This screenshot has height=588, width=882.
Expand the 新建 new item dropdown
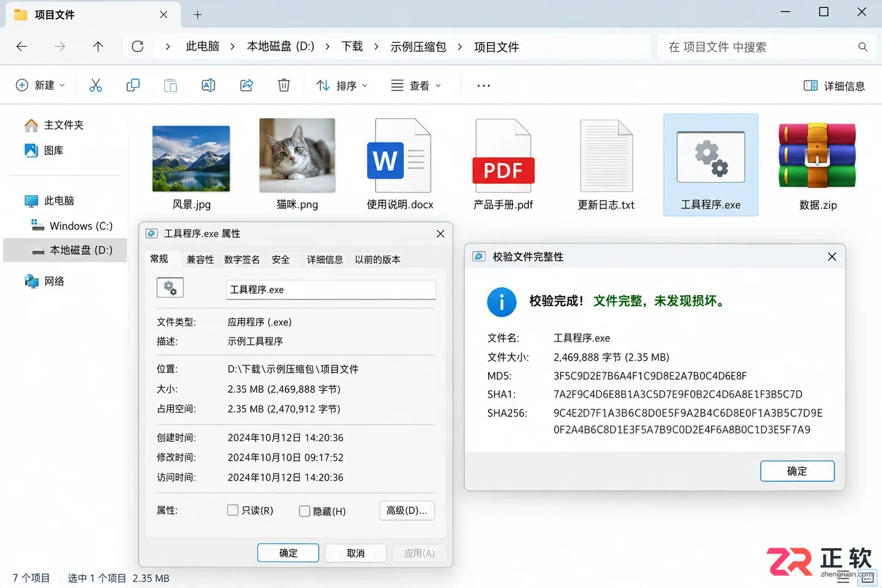[40, 86]
